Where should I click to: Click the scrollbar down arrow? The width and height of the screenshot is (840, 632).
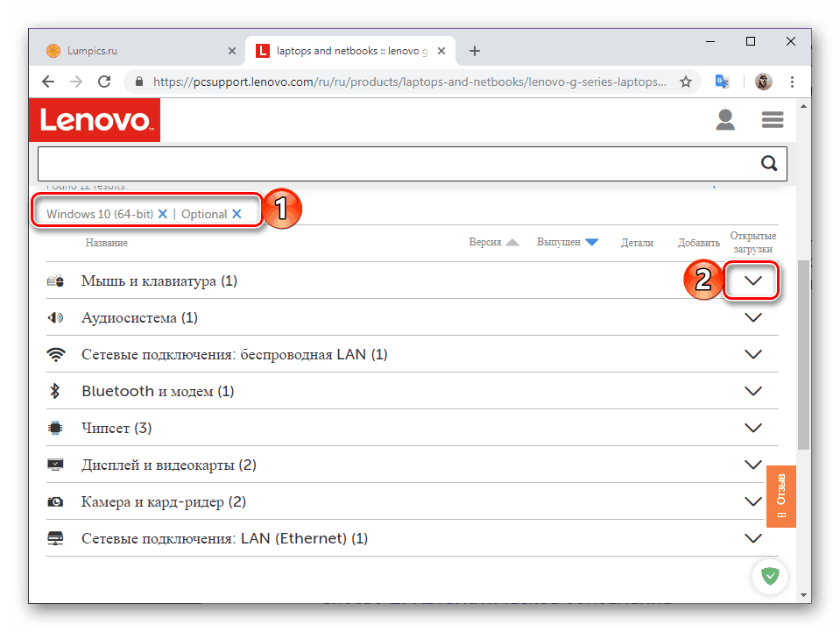tap(803, 595)
